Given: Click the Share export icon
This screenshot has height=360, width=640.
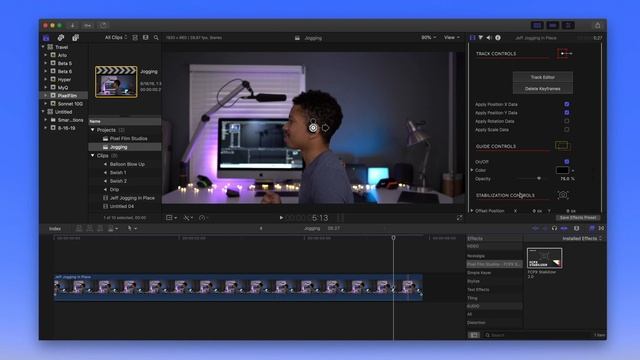Looking at the screenshot, I should [598, 25].
